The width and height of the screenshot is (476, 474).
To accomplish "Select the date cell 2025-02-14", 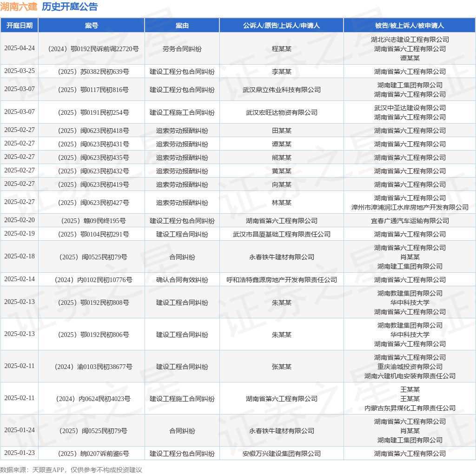I will [x=20, y=279].
